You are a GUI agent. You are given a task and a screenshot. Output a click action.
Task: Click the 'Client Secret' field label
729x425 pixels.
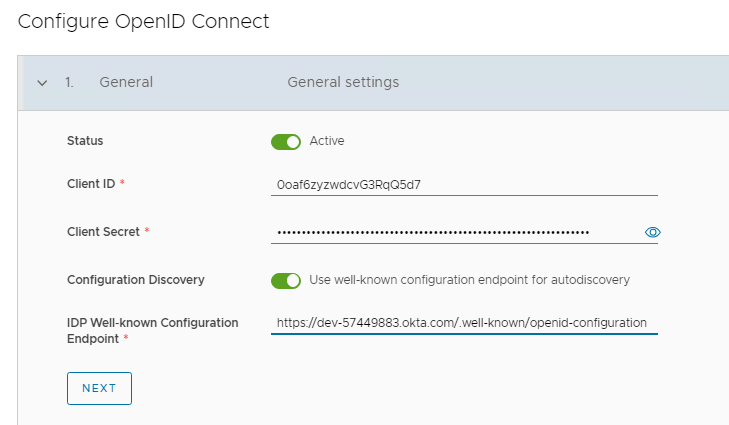click(104, 231)
